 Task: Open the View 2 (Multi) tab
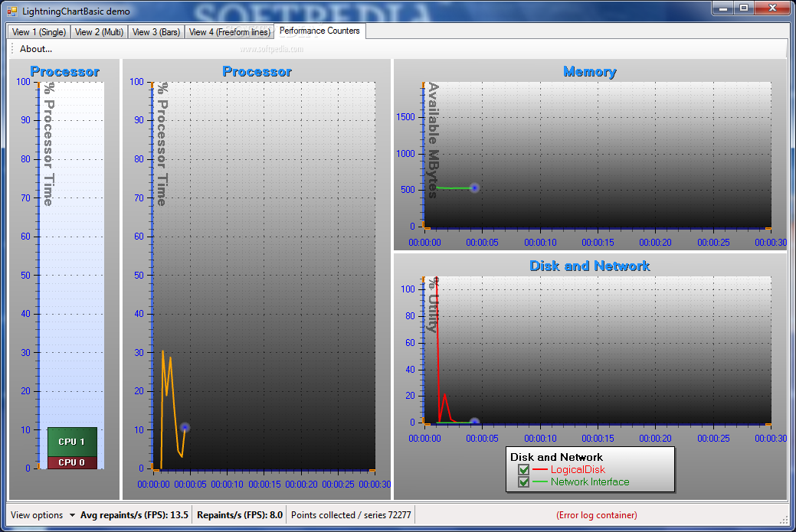(x=99, y=32)
